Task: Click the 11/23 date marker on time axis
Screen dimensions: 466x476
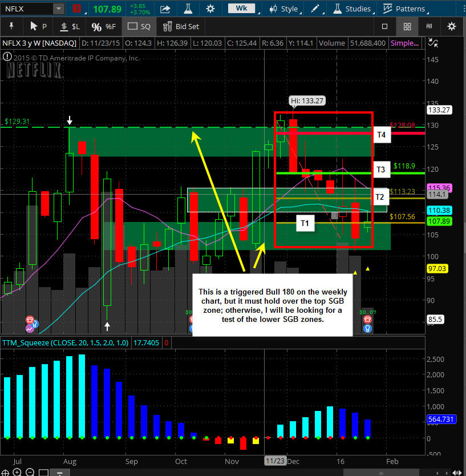Action: click(x=275, y=461)
